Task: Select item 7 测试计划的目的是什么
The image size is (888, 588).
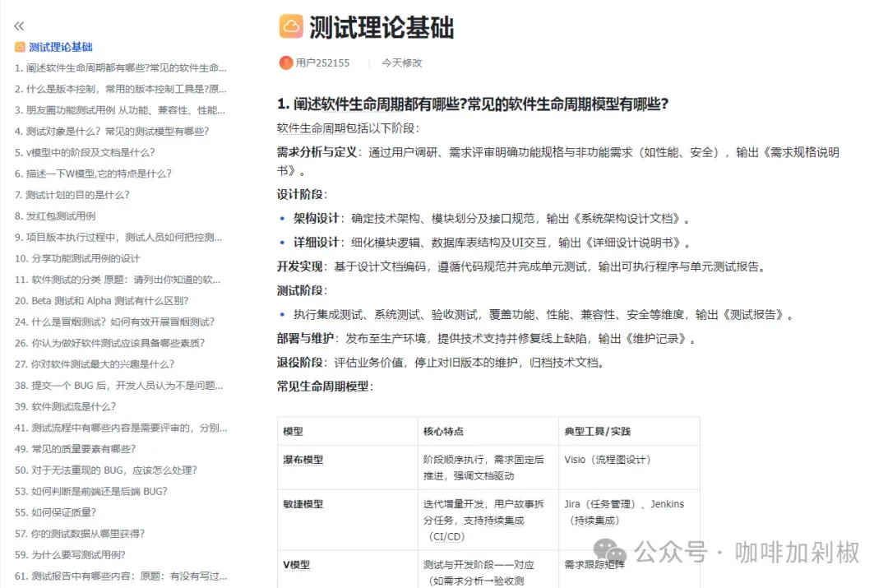Action: pos(72,195)
